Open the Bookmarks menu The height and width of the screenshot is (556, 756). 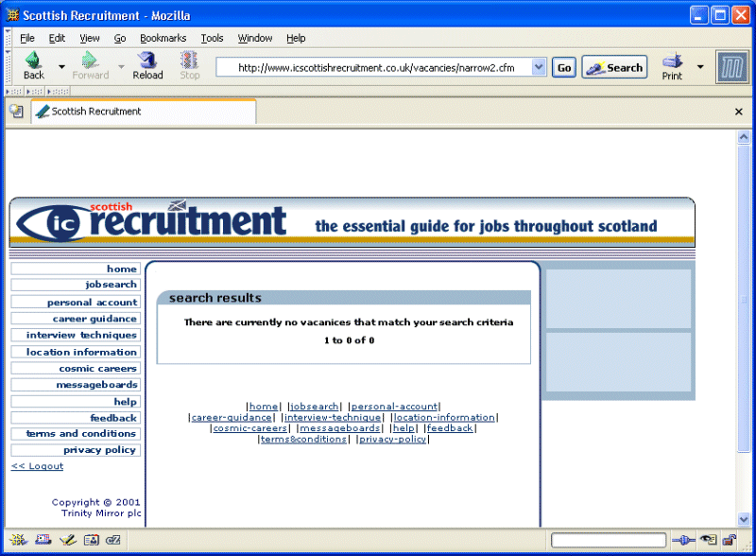click(163, 38)
